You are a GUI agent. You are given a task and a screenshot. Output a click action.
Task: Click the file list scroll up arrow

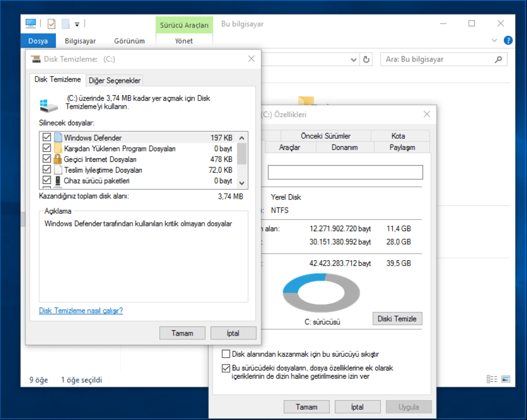tap(242, 138)
